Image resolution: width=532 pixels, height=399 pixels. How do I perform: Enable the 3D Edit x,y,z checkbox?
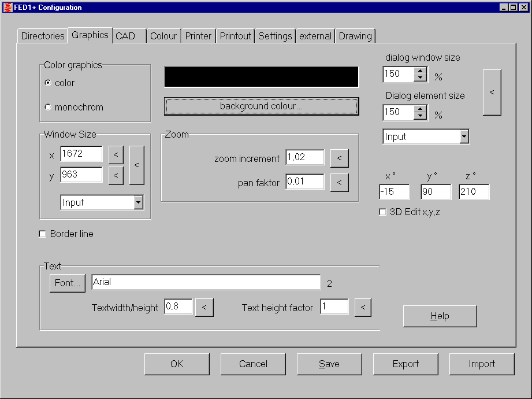(382, 212)
